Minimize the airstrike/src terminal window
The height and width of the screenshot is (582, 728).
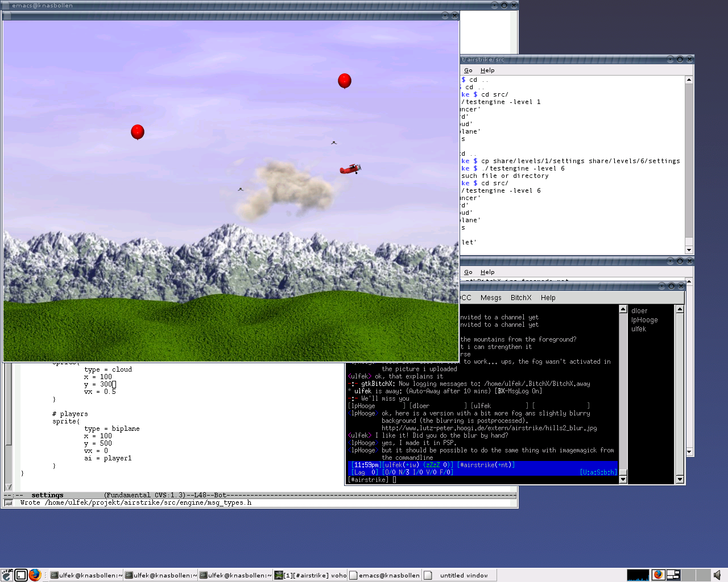coord(670,59)
